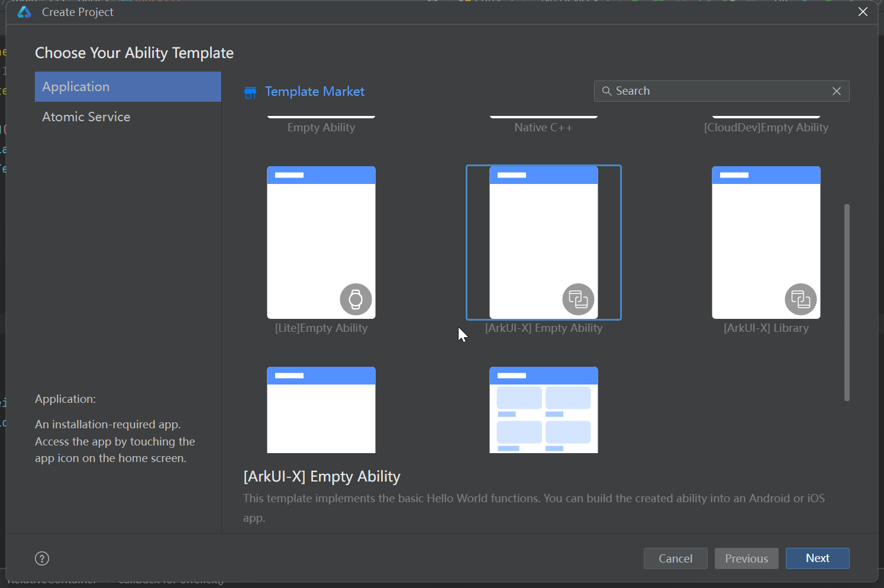Go back with the Previous button

click(x=747, y=558)
